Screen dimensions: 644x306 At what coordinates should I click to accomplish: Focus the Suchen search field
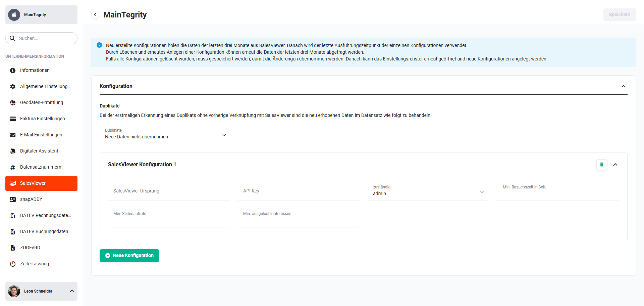click(41, 38)
